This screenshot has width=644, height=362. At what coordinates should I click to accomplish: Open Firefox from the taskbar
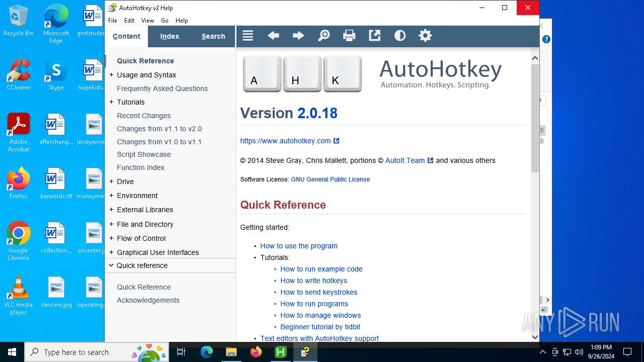(256, 352)
